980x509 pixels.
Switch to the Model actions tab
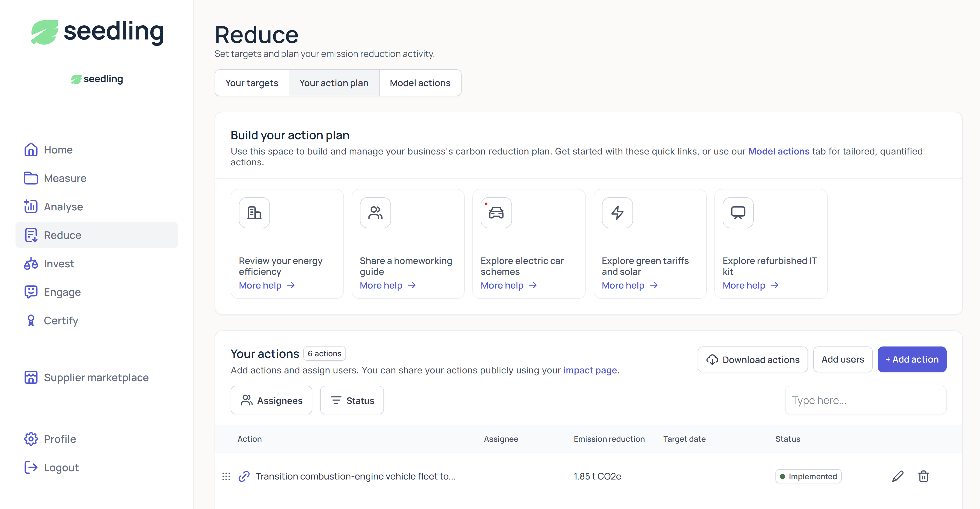pyautogui.click(x=420, y=83)
